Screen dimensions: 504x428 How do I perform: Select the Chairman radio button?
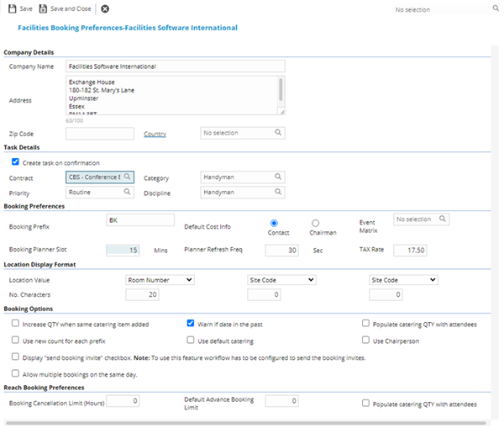tap(315, 223)
